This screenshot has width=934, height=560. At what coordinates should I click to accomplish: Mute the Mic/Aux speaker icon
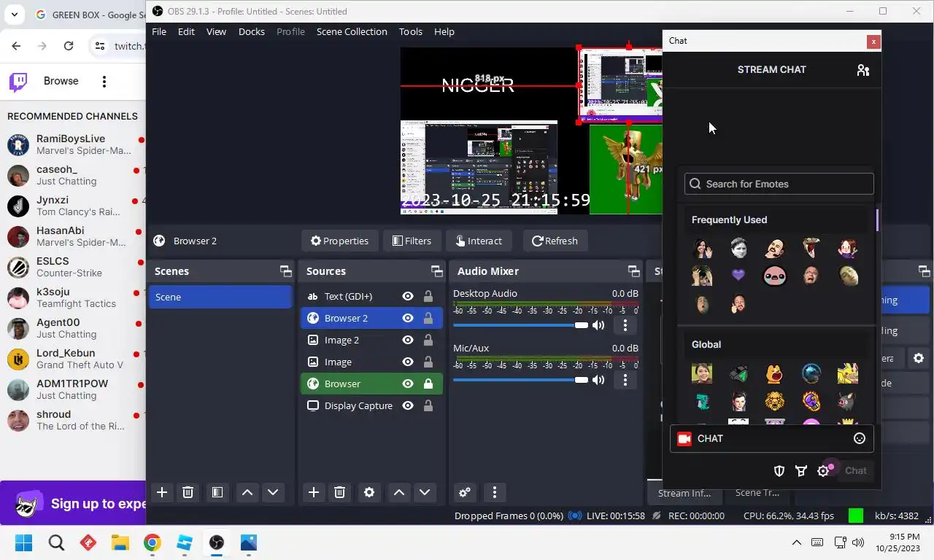pos(598,380)
